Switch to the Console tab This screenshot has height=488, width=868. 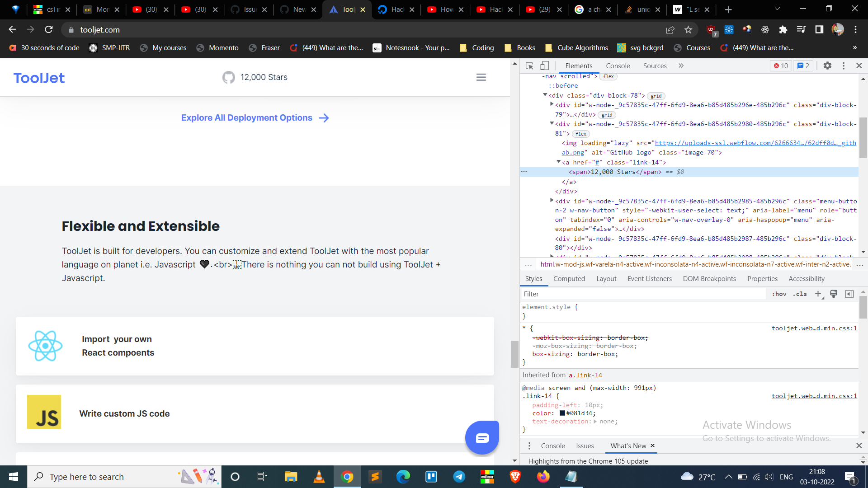(618, 66)
